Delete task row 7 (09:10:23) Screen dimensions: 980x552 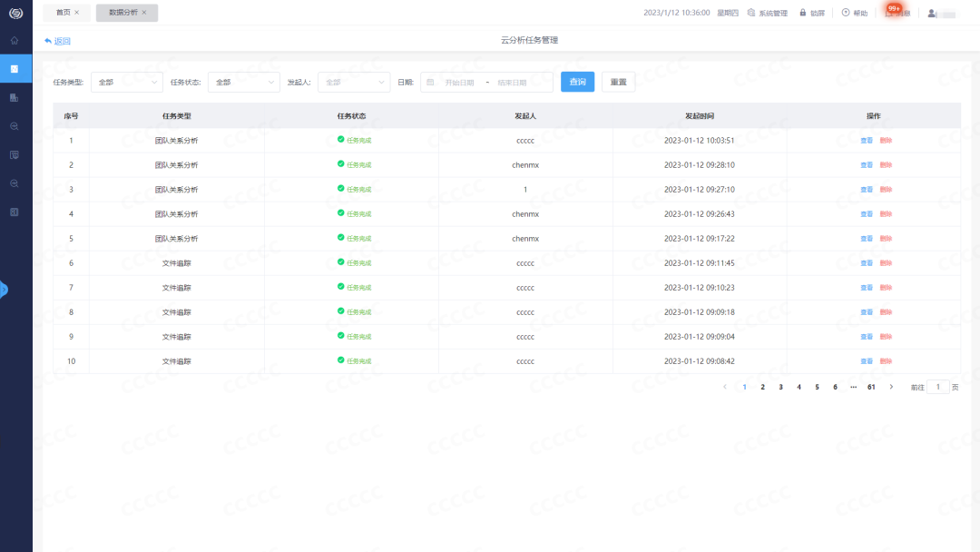tap(887, 288)
